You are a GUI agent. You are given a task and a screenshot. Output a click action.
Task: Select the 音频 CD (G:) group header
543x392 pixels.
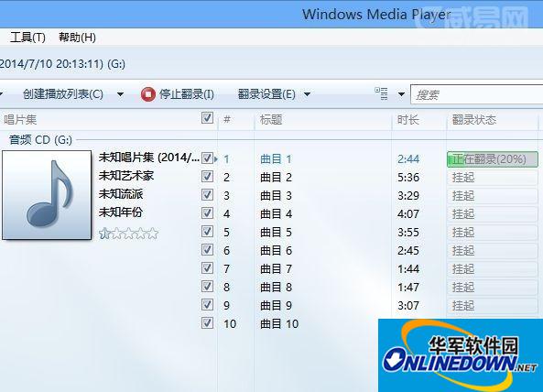40,140
